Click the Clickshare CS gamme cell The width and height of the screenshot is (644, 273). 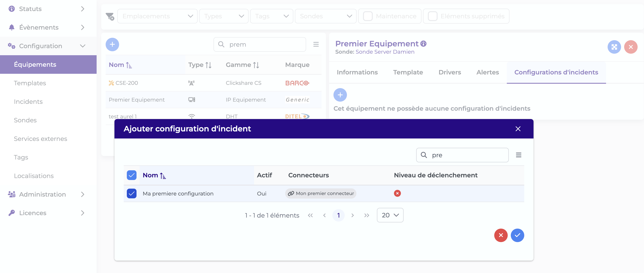click(x=243, y=83)
